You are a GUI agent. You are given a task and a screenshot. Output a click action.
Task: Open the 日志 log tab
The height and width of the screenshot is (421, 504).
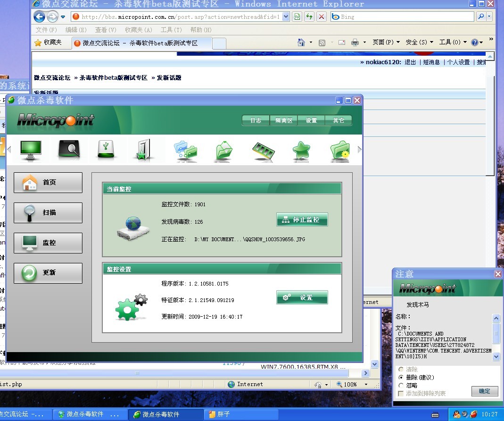point(256,120)
